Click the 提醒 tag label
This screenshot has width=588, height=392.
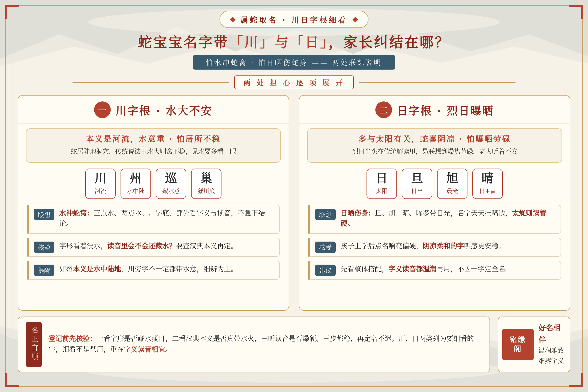[44, 270]
